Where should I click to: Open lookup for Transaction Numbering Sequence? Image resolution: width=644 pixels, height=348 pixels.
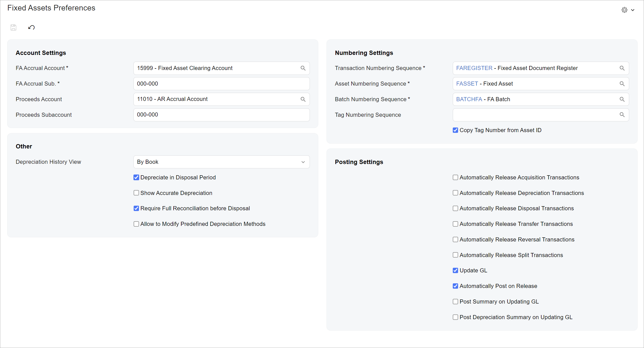coord(622,68)
